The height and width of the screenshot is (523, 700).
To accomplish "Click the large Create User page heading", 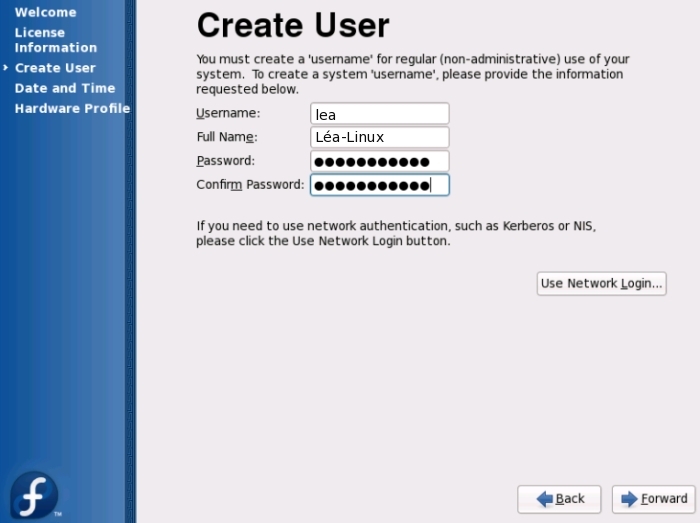I will pyautogui.click(x=293, y=26).
